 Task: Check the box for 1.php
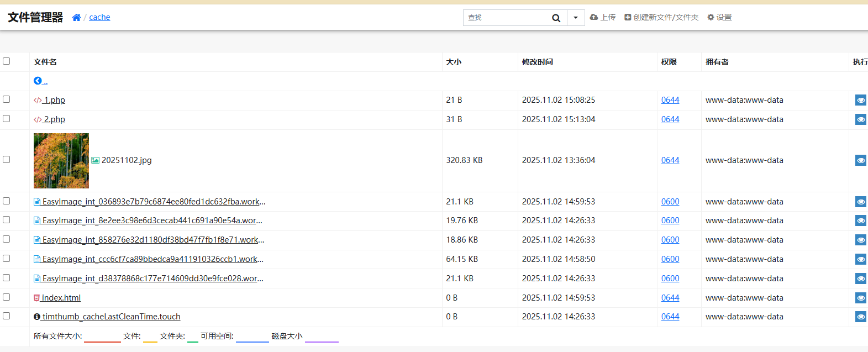[x=7, y=99]
